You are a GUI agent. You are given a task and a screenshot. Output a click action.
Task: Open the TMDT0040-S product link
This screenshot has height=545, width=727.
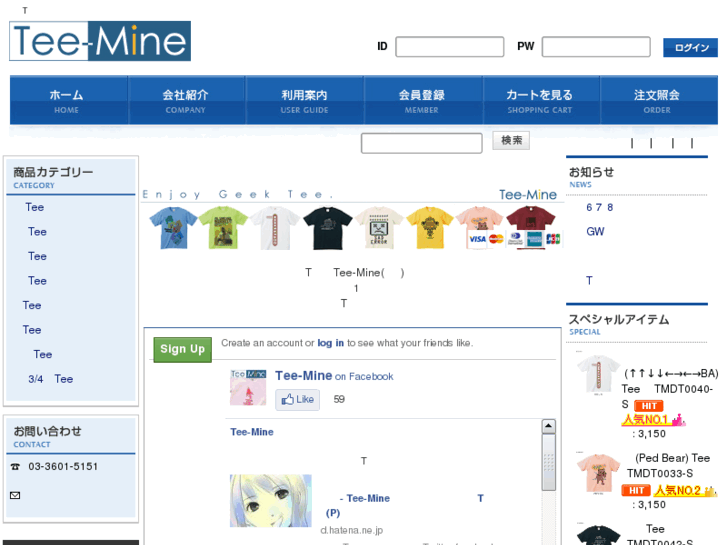point(670,389)
